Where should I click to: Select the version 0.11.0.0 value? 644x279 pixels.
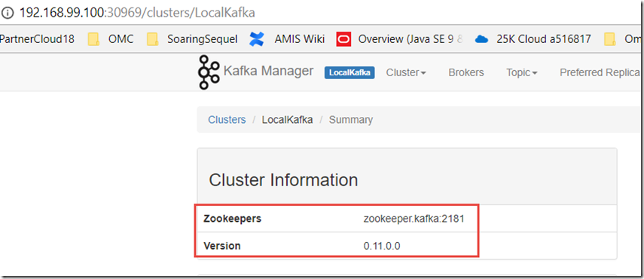[382, 246]
